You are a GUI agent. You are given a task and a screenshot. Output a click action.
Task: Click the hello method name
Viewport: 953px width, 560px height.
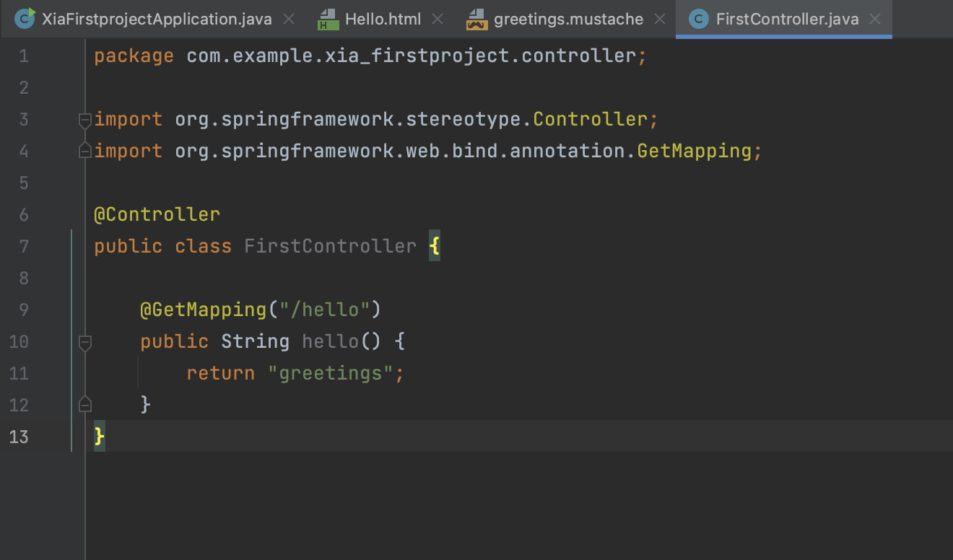330,341
